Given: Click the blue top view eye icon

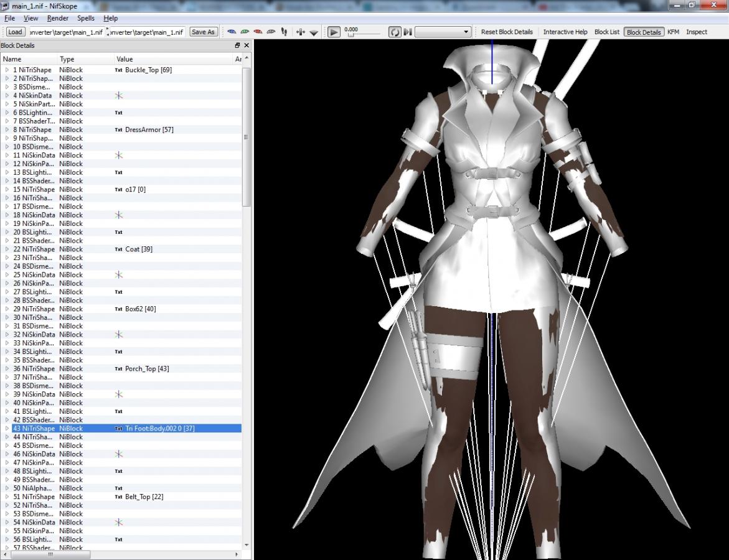Looking at the screenshot, I should (232, 32).
